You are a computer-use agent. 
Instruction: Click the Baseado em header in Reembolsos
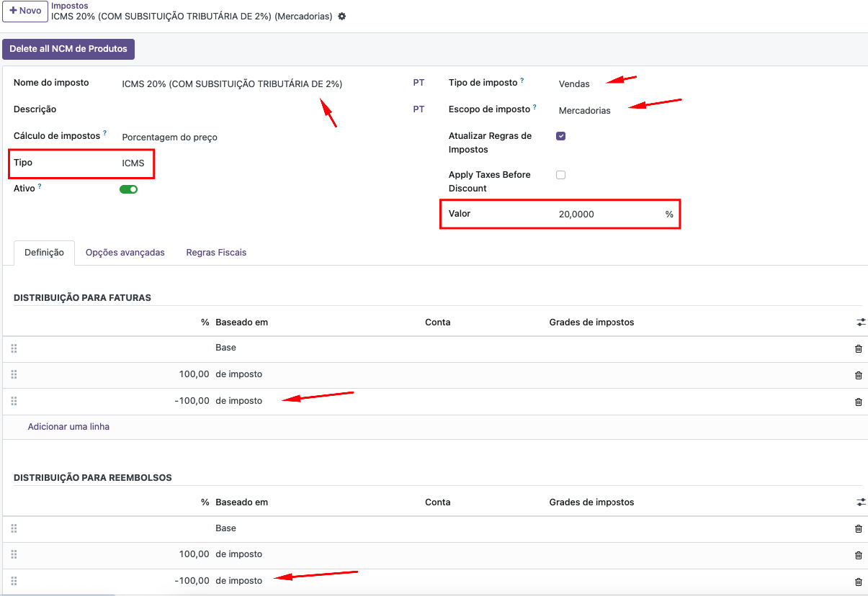click(x=241, y=502)
